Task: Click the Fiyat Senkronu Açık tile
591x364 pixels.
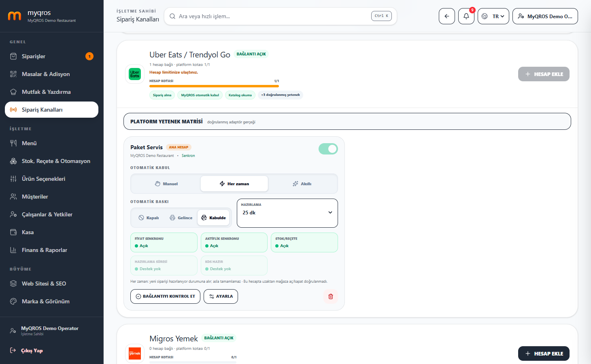Action: (x=164, y=242)
